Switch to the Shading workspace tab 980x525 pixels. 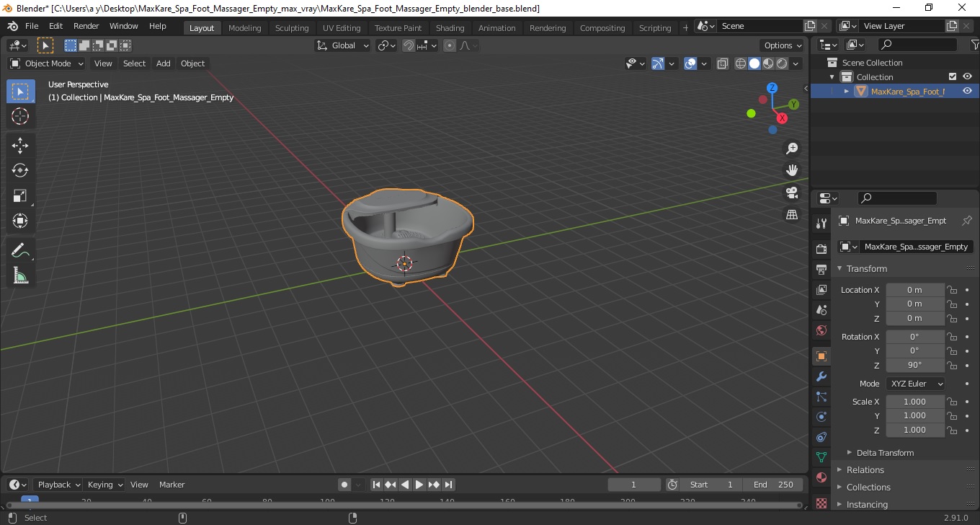(x=450, y=28)
